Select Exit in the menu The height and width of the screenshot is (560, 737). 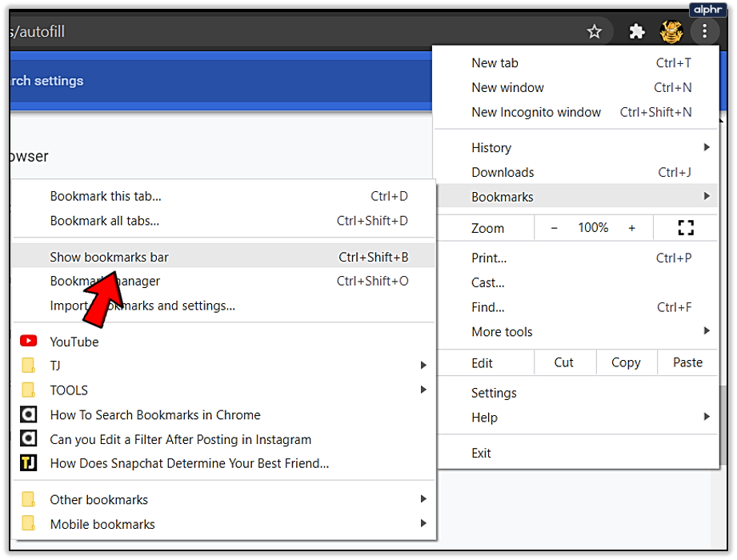point(576,453)
